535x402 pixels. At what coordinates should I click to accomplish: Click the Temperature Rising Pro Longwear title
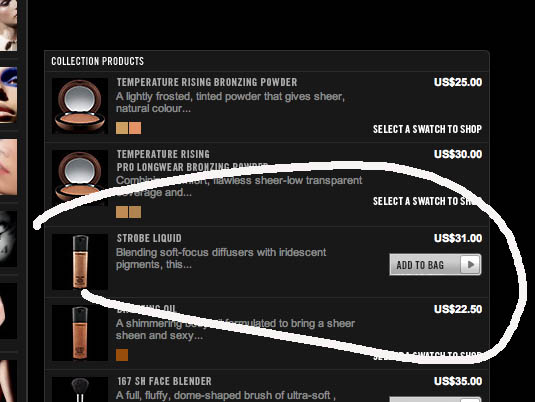192,160
